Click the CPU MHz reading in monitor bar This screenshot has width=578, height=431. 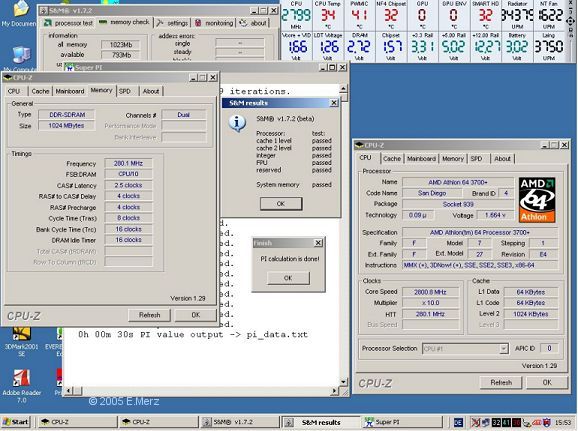[x=296, y=15]
